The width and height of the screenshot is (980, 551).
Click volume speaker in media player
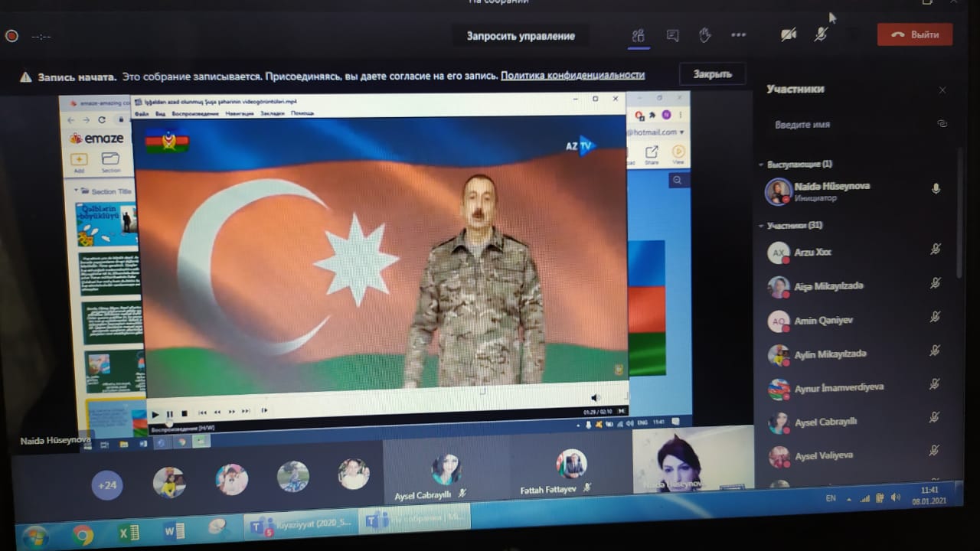pyautogui.click(x=596, y=398)
